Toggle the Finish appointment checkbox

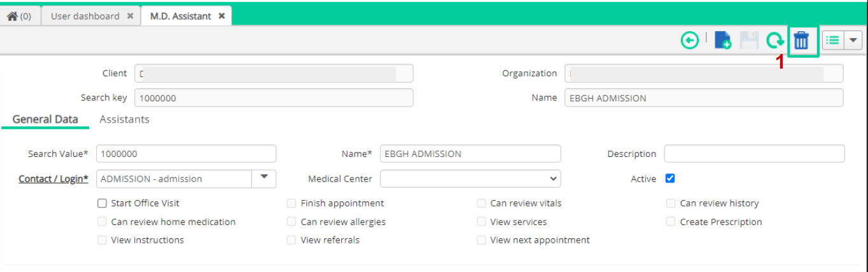tap(291, 203)
